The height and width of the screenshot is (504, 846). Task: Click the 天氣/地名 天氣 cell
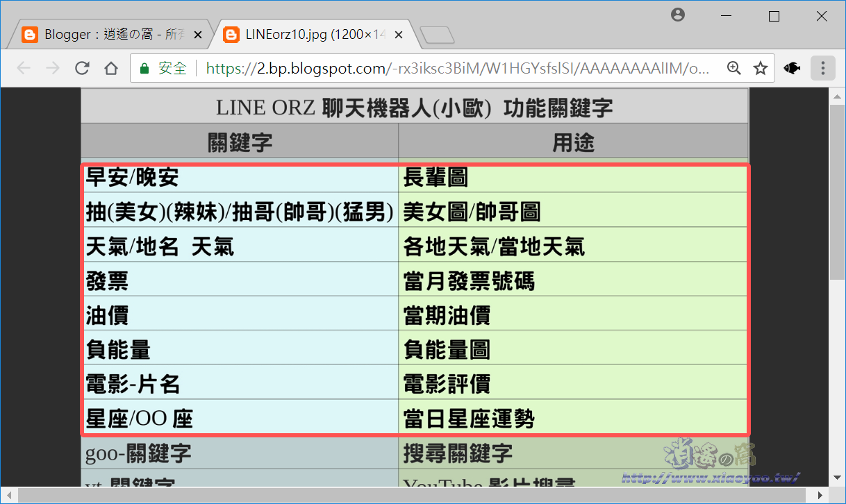click(240, 246)
